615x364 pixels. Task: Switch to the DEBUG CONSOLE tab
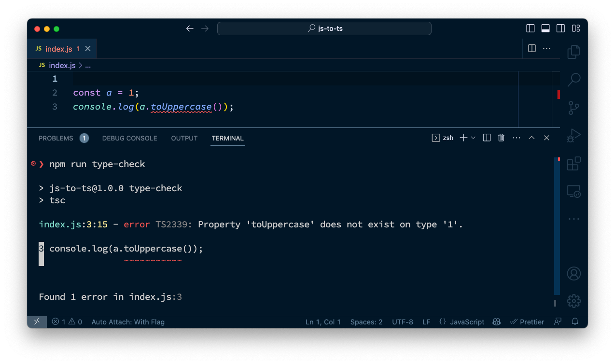coord(129,138)
